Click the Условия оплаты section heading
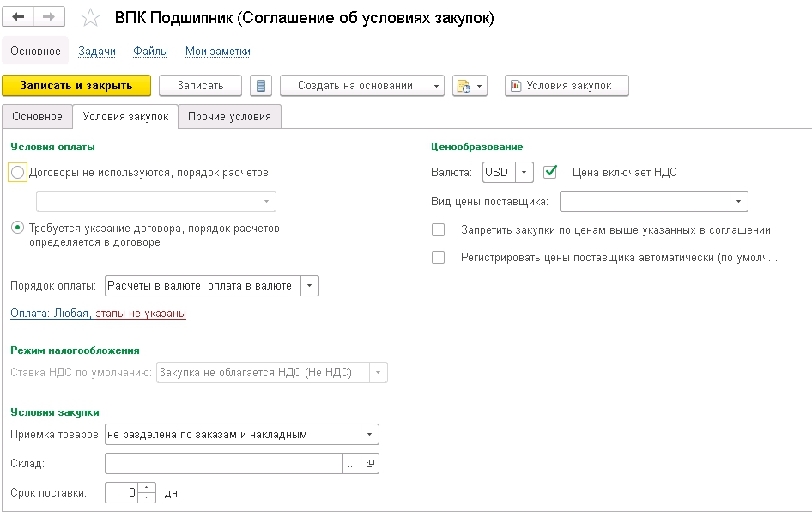812x512 pixels. [x=53, y=147]
